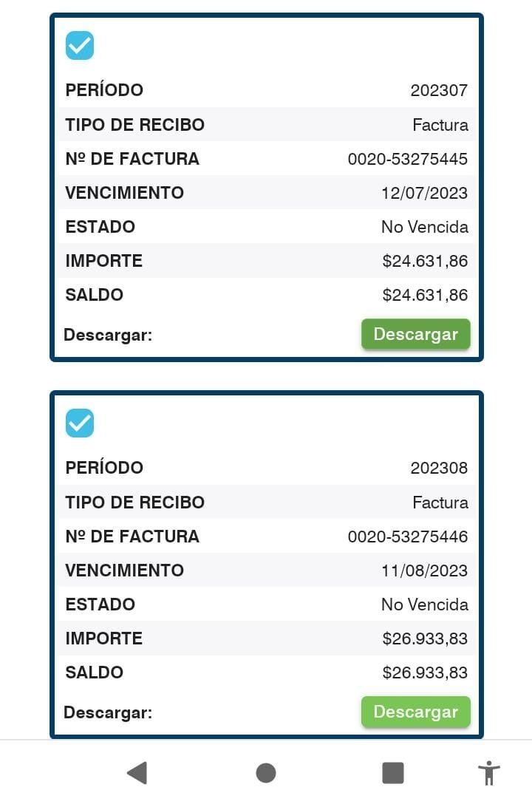Select invoice number 0020-53275446
Screen dimensions: 532x807
click(x=407, y=537)
